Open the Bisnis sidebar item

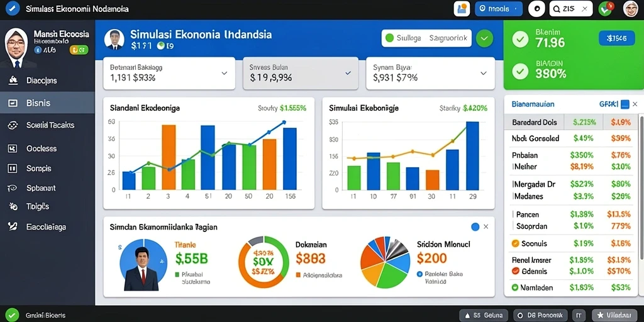click(47, 103)
